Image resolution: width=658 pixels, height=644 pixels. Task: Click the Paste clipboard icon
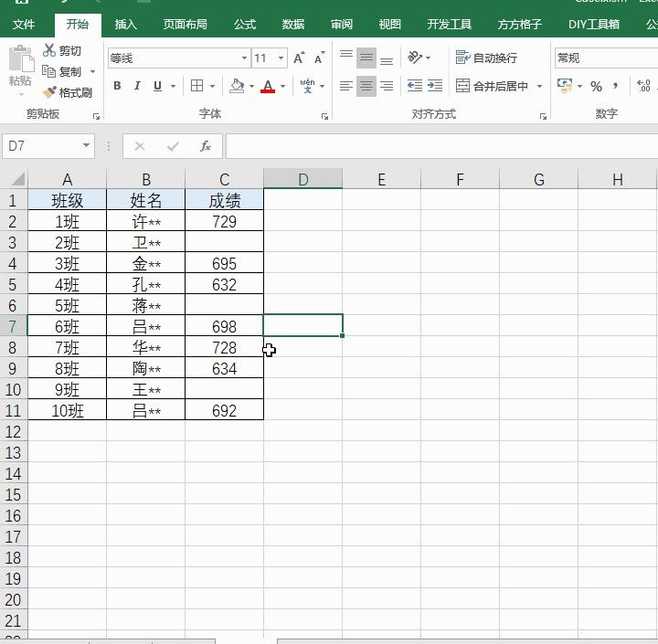[20, 58]
